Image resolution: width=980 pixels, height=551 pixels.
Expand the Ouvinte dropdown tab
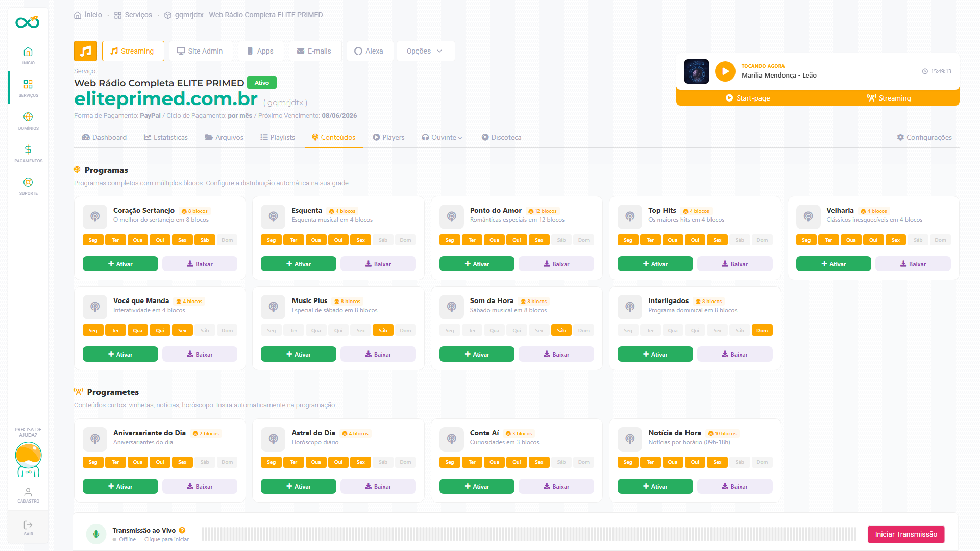442,137
